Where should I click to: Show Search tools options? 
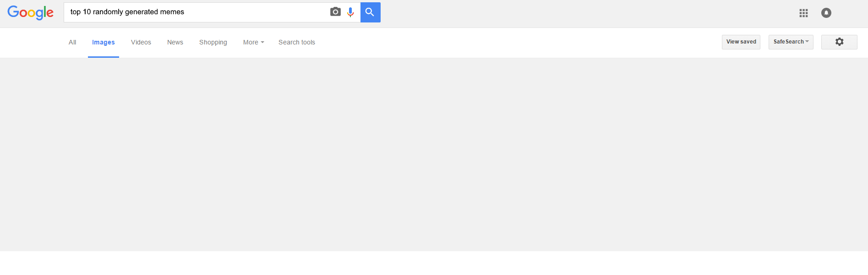(297, 42)
